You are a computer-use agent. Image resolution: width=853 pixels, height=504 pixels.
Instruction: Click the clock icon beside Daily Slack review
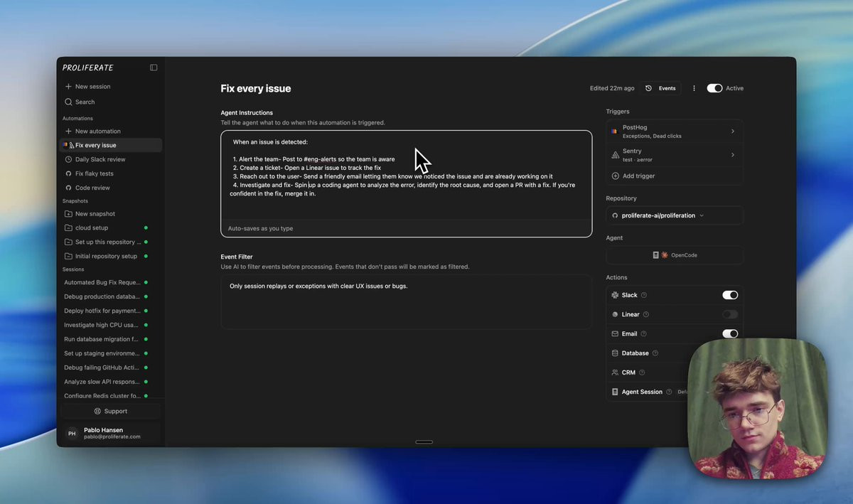pos(68,159)
